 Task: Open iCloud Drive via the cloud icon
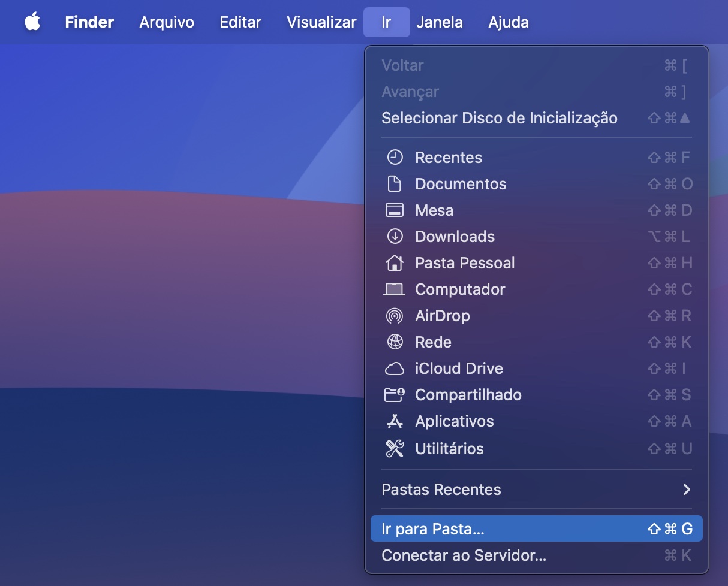tap(395, 368)
